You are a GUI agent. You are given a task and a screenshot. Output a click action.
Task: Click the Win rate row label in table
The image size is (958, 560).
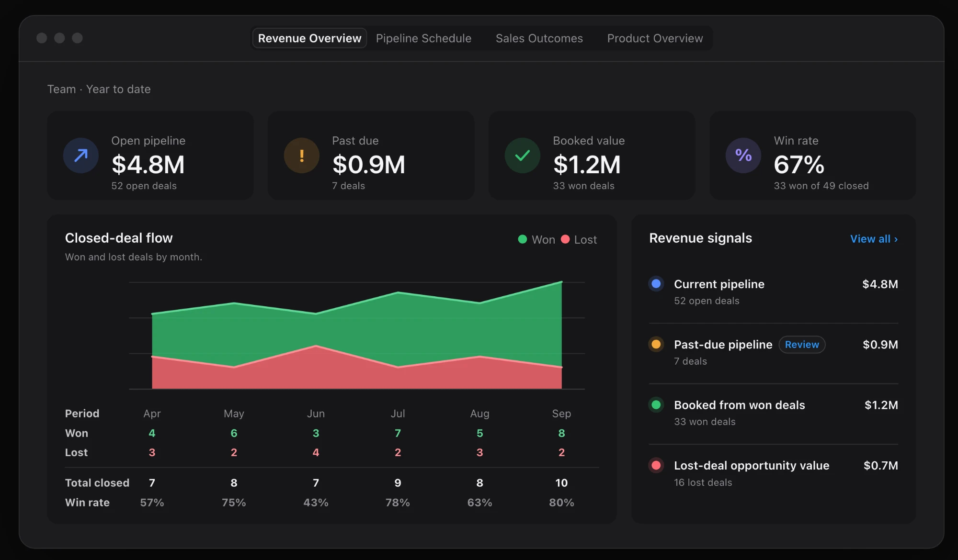tap(87, 503)
